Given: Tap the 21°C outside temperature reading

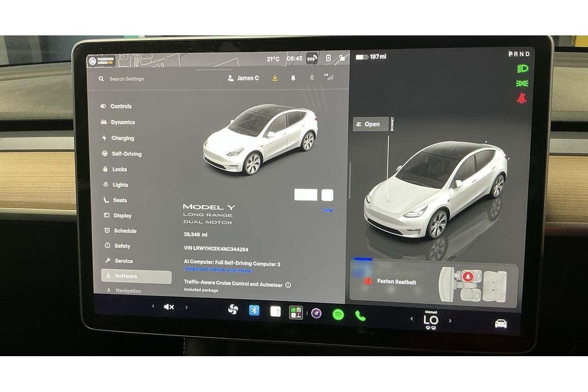Looking at the screenshot, I should coord(273,59).
